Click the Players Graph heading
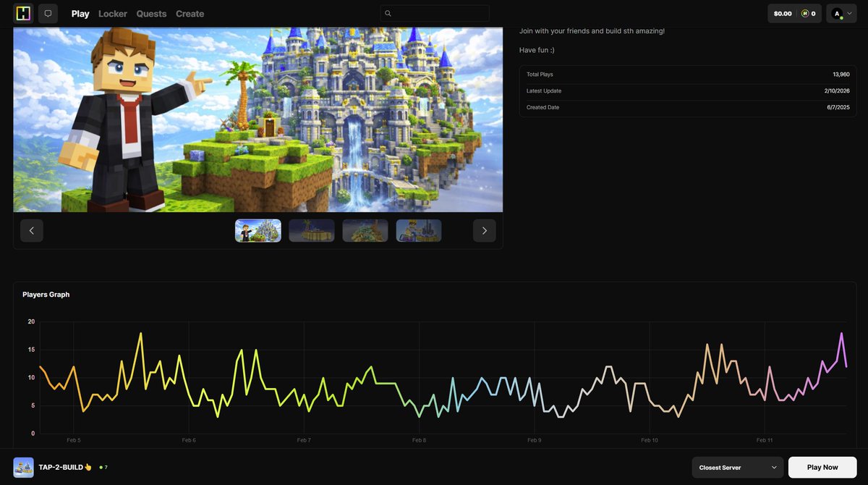Image resolution: width=868 pixels, height=485 pixels. 46,295
